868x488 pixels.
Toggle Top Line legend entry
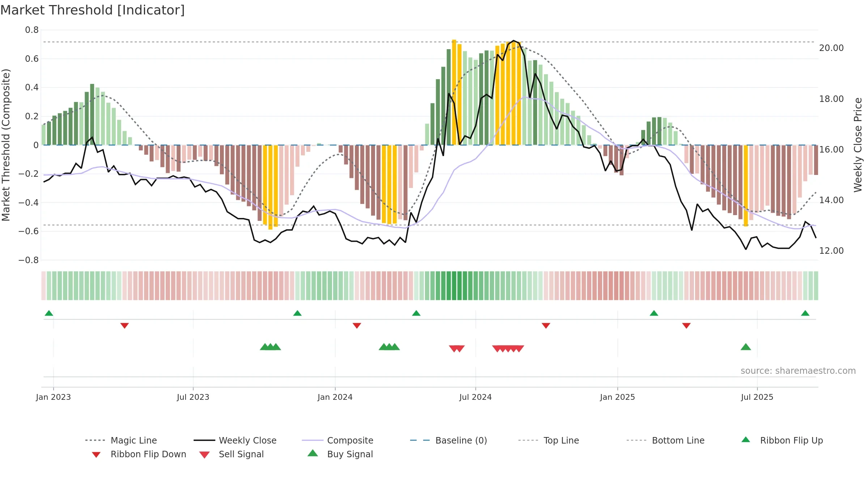pos(548,440)
